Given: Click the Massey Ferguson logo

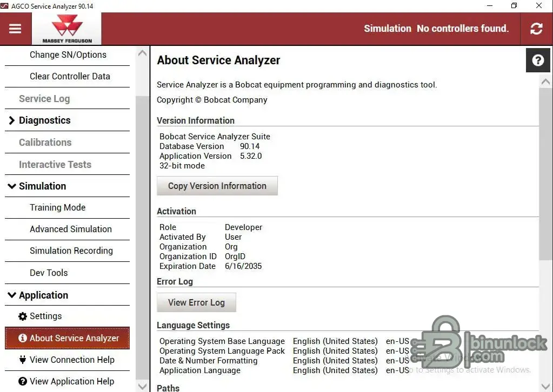Looking at the screenshot, I should [x=67, y=29].
